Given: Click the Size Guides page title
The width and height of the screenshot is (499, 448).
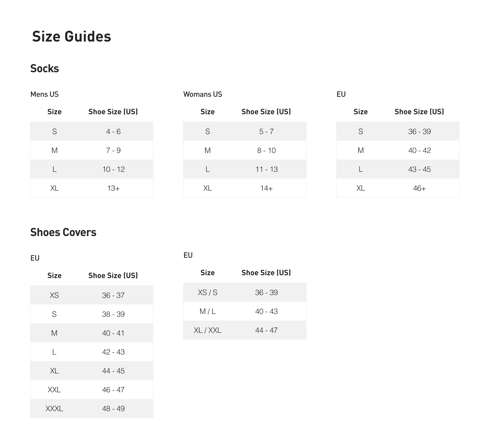Looking at the screenshot, I should coord(71,37).
